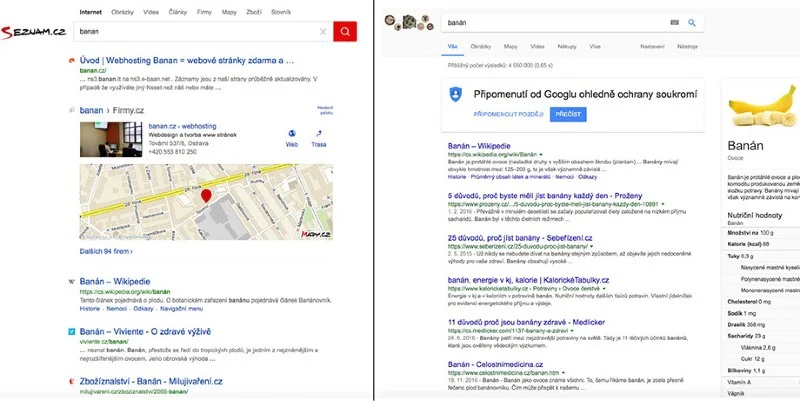Click the Trasa route icon
Image resolution: width=800 pixels, height=401 pixels.
coord(319,134)
